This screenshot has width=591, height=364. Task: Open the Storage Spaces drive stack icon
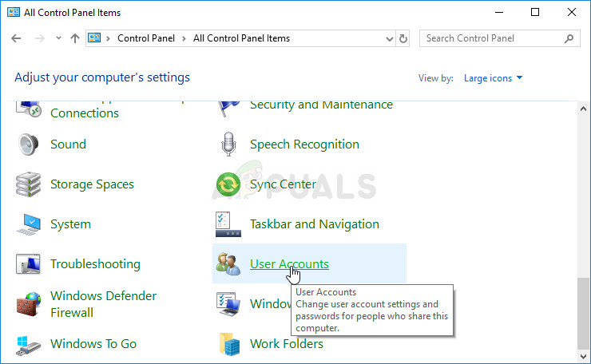pyautogui.click(x=28, y=184)
